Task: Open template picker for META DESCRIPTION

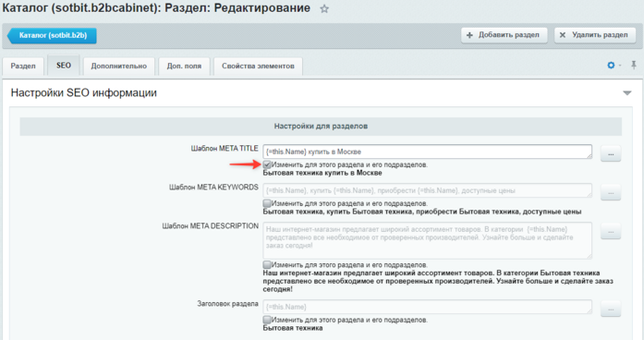Action: pos(611,232)
